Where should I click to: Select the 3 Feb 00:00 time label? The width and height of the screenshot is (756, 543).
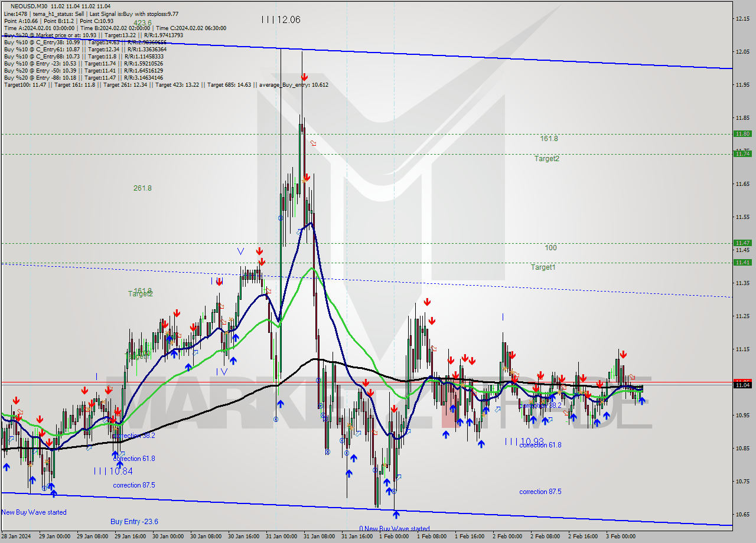coord(621,537)
